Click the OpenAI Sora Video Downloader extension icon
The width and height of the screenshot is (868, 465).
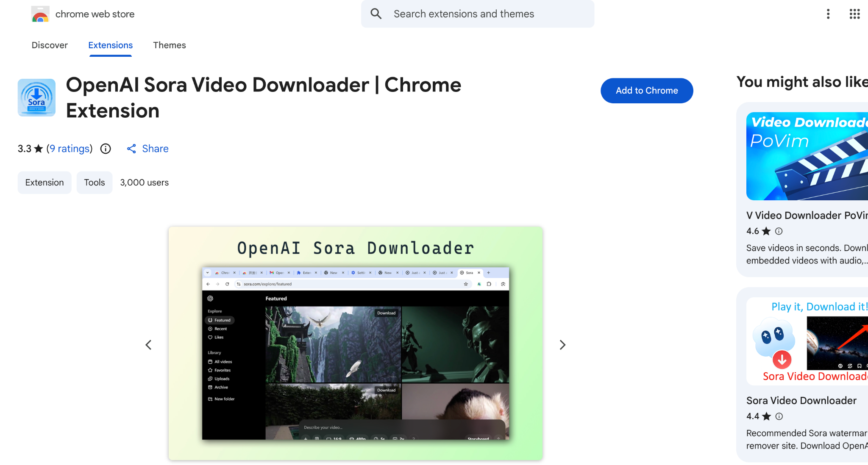tap(36, 97)
